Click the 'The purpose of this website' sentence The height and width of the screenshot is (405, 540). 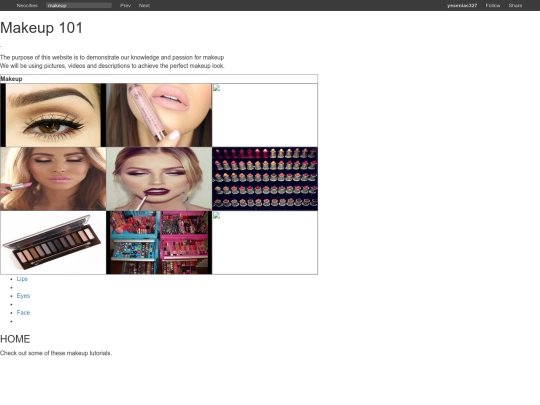click(x=112, y=57)
